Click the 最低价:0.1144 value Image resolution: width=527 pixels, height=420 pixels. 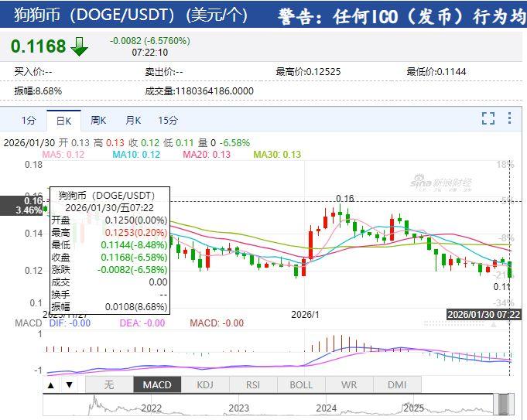436,72
